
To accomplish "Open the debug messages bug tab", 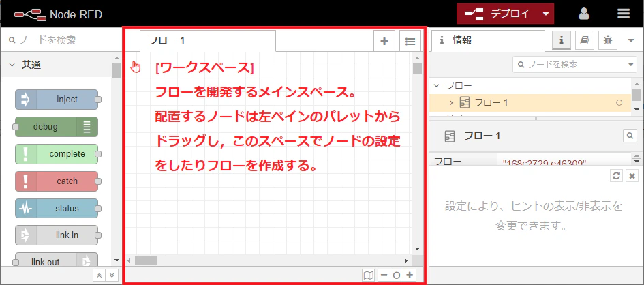I will [x=608, y=40].
